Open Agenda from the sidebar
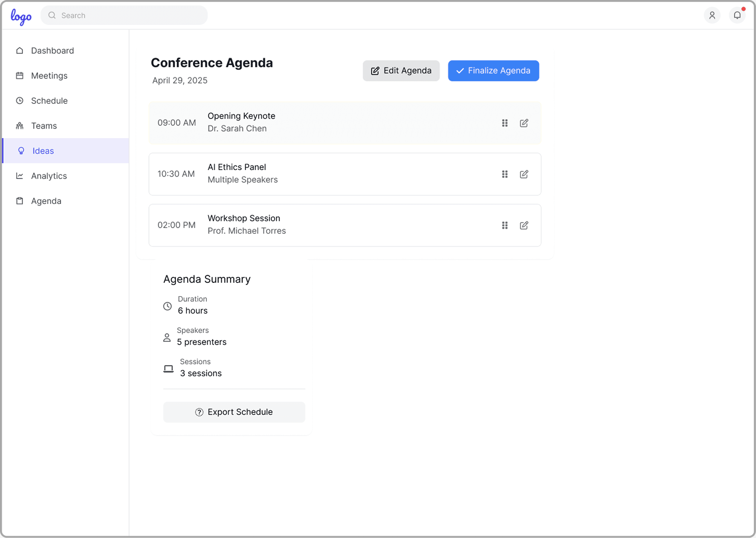The width and height of the screenshot is (756, 538). 46,201
